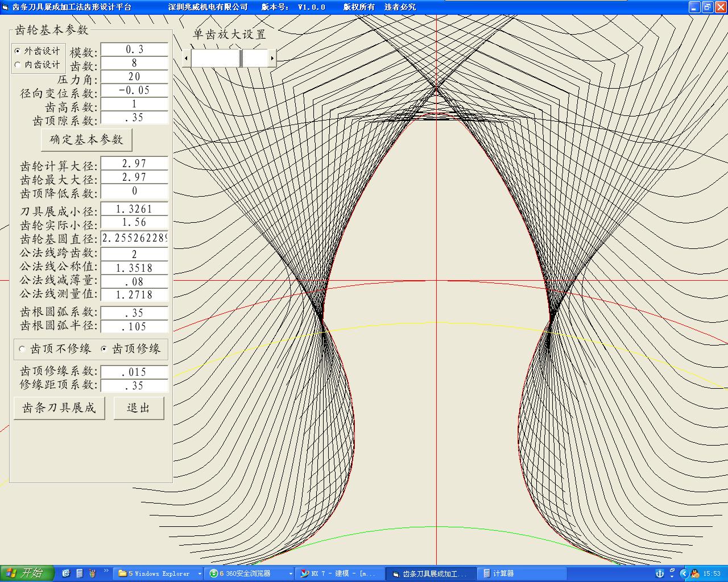Click the 齿顶隙系数 input field
The width and height of the screenshot is (728, 582).
click(x=134, y=118)
